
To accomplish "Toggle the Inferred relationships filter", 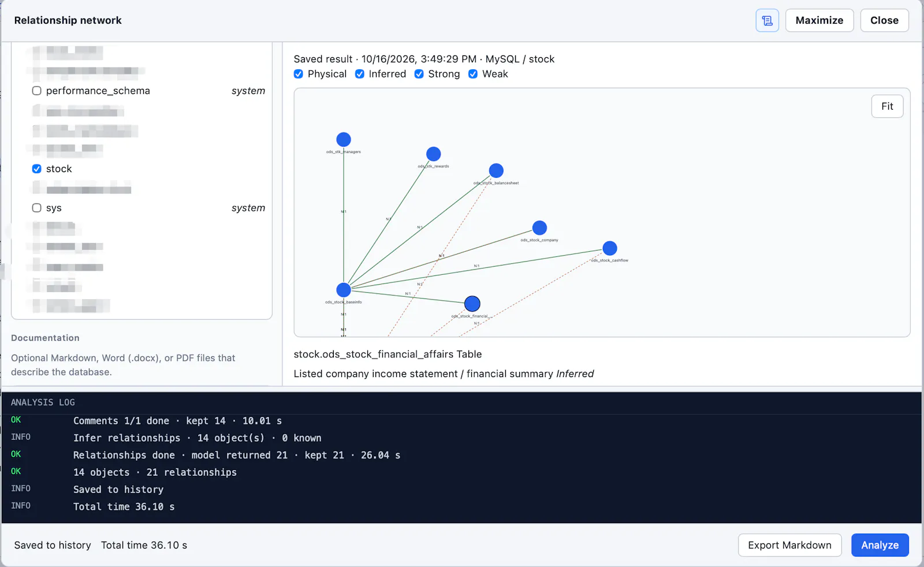I will point(360,74).
